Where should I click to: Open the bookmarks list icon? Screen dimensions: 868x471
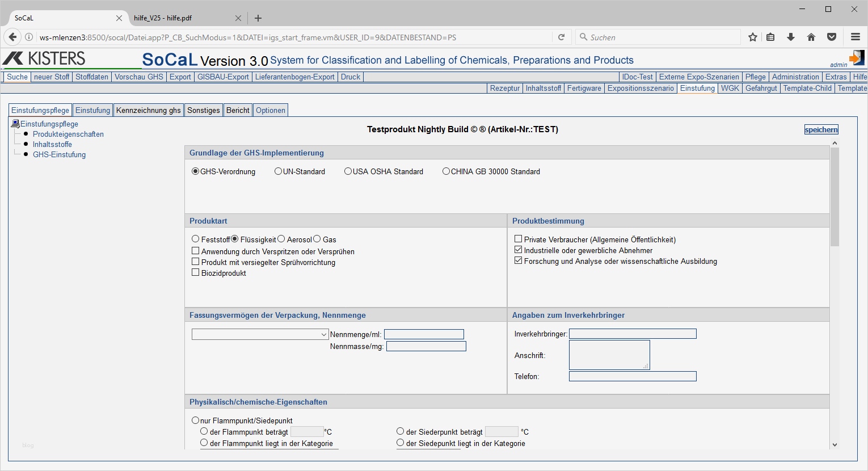(770, 37)
